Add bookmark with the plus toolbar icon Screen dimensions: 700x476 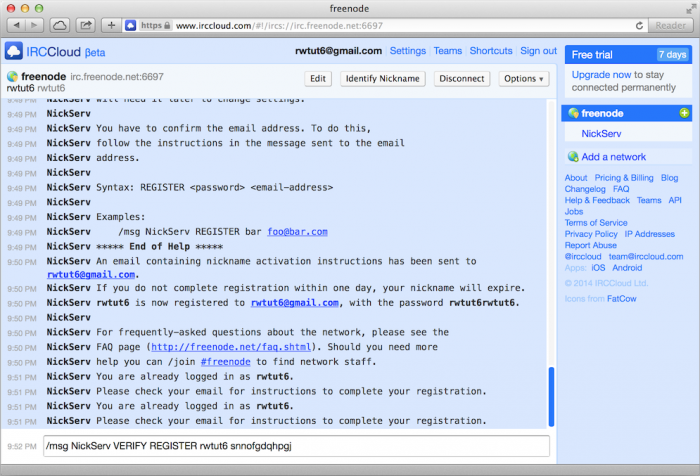click(111, 25)
